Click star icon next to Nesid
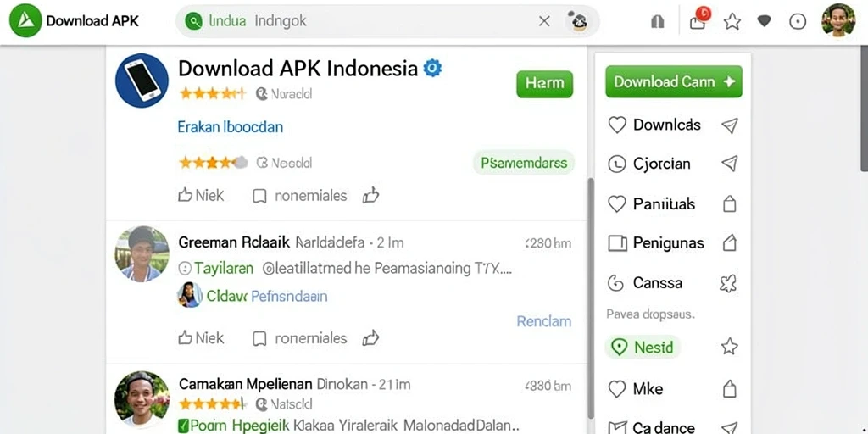Viewport: 868px width, 434px height. point(730,347)
